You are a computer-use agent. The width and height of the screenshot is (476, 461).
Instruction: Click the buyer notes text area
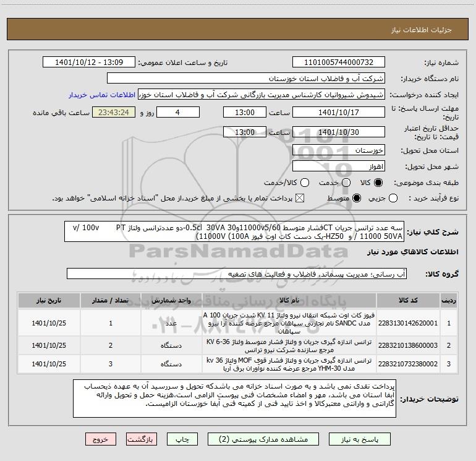pos(234,398)
